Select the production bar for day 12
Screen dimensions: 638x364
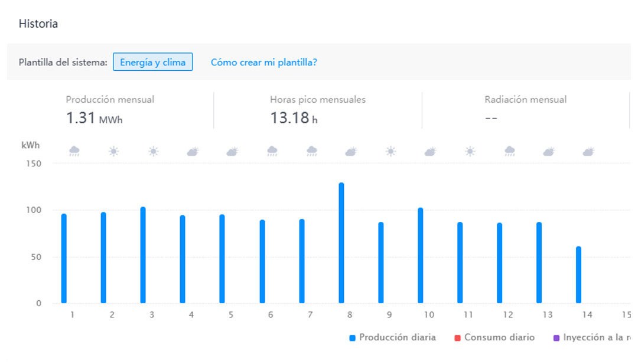[x=499, y=263]
